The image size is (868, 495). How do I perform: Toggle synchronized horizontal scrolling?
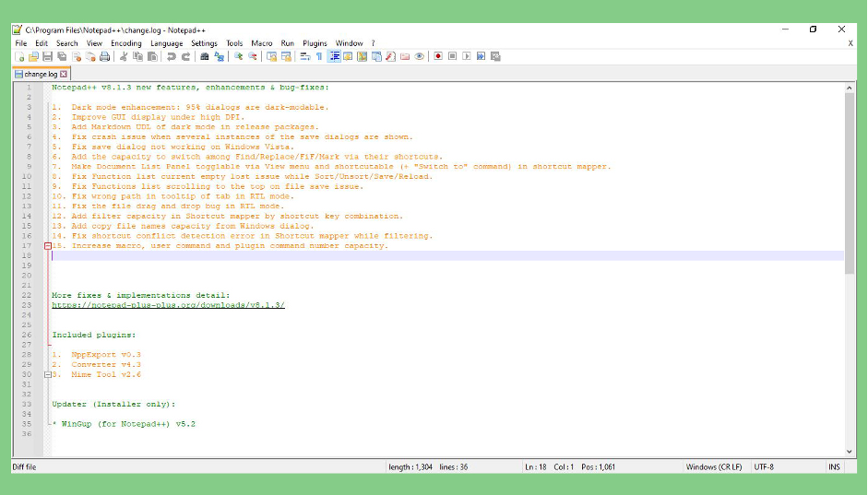pos(286,56)
